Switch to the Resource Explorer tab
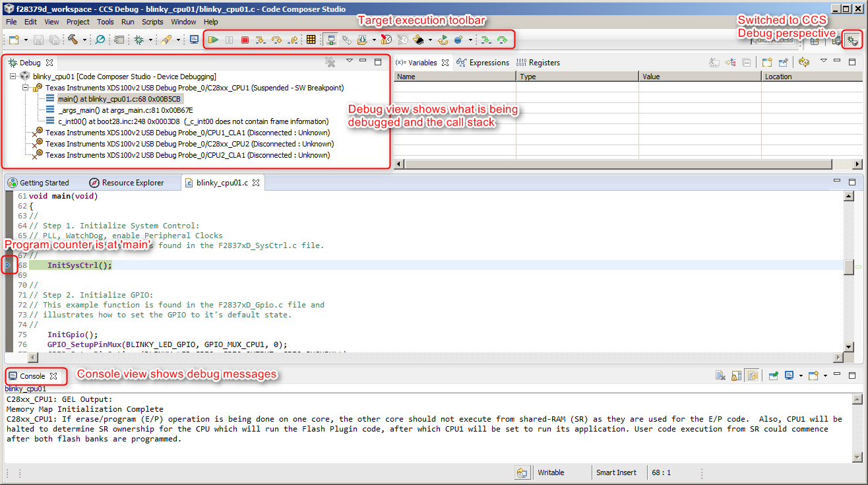This screenshot has width=868, height=485. point(127,183)
